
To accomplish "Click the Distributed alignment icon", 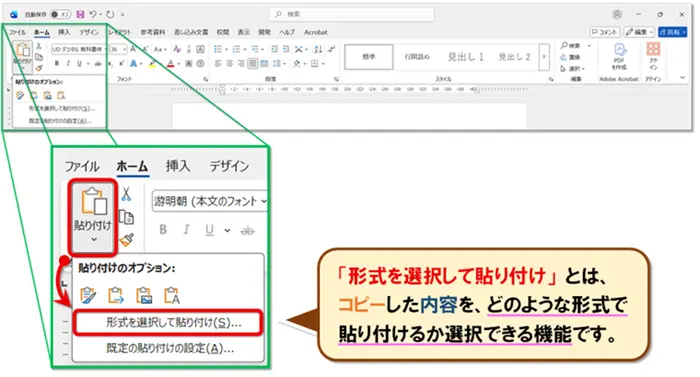I will (x=264, y=64).
